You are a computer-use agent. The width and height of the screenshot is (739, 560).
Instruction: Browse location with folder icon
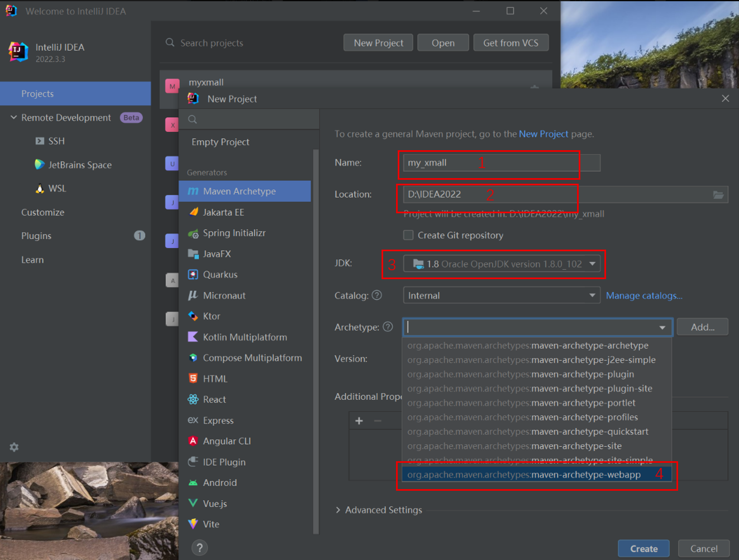point(718,194)
